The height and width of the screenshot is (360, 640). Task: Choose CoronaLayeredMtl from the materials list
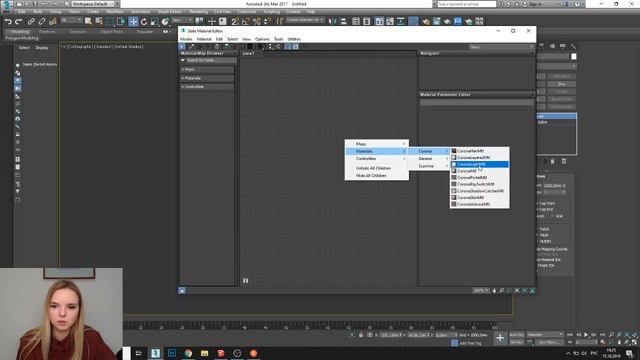[480, 158]
